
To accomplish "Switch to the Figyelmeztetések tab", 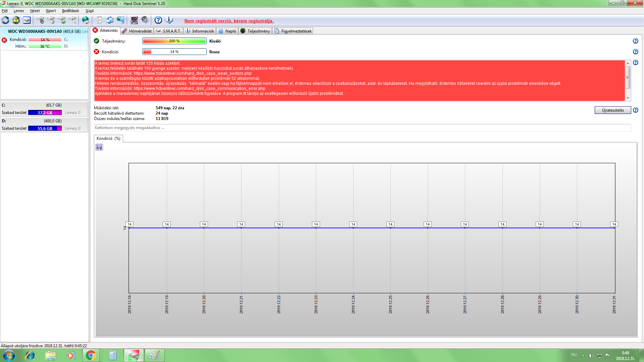I will point(293,31).
